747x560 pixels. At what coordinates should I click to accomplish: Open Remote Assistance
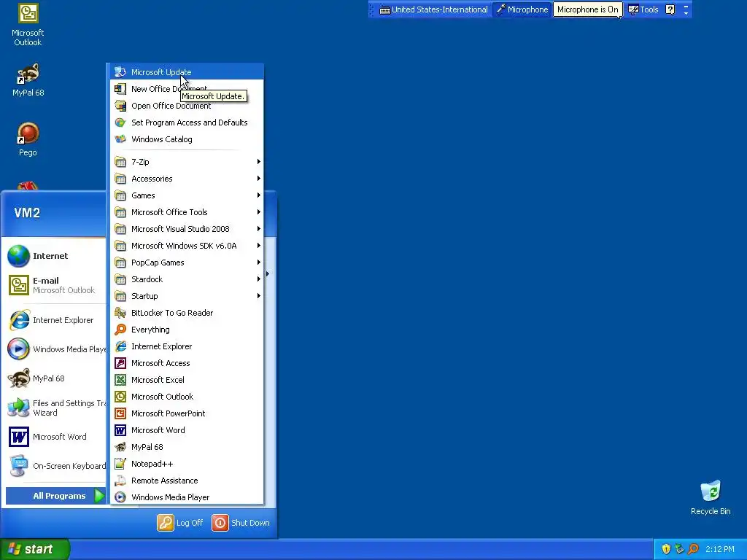(x=187, y=481)
